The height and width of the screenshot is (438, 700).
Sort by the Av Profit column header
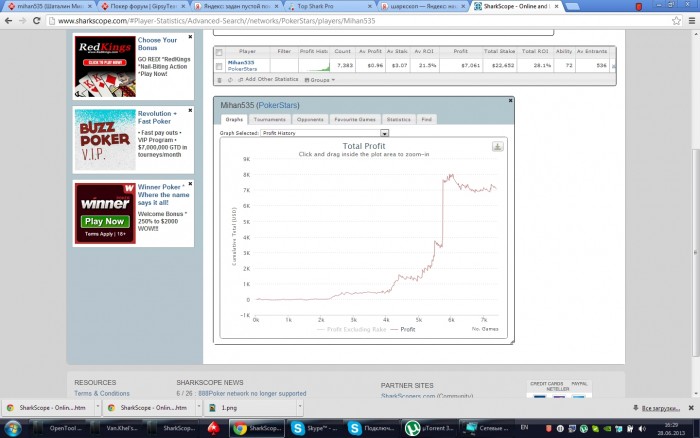371,51
